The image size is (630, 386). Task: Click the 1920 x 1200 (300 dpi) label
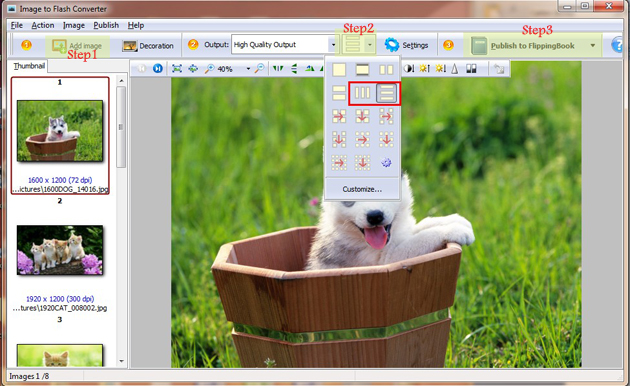(x=60, y=299)
